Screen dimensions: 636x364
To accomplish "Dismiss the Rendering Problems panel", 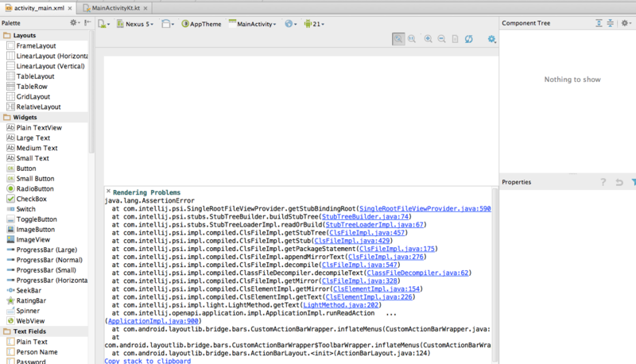I will pos(108,191).
